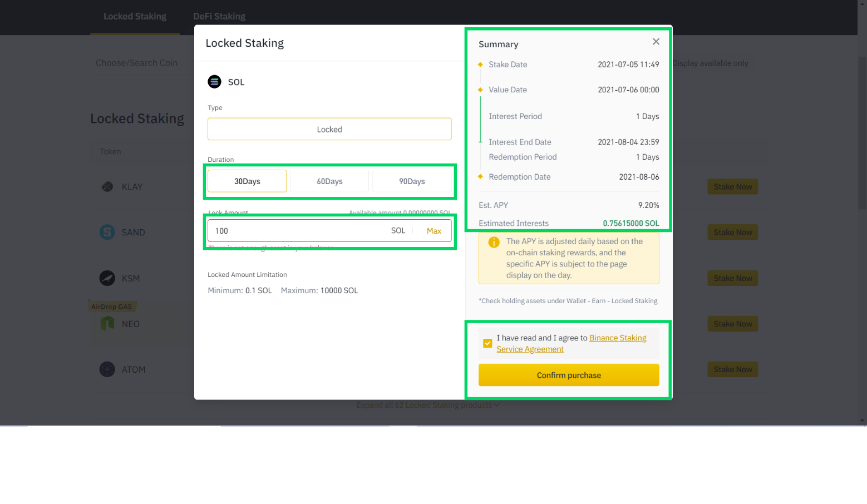Click Max to fill lock amount
The height and width of the screenshot is (504, 867).
click(x=434, y=231)
